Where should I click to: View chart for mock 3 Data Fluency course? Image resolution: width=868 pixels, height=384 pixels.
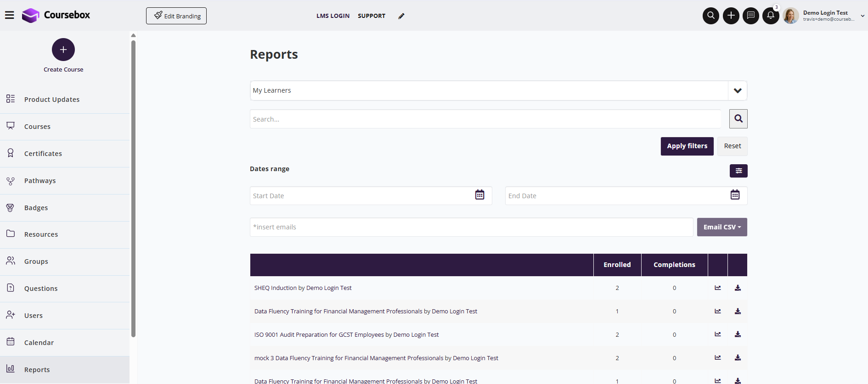point(718,358)
